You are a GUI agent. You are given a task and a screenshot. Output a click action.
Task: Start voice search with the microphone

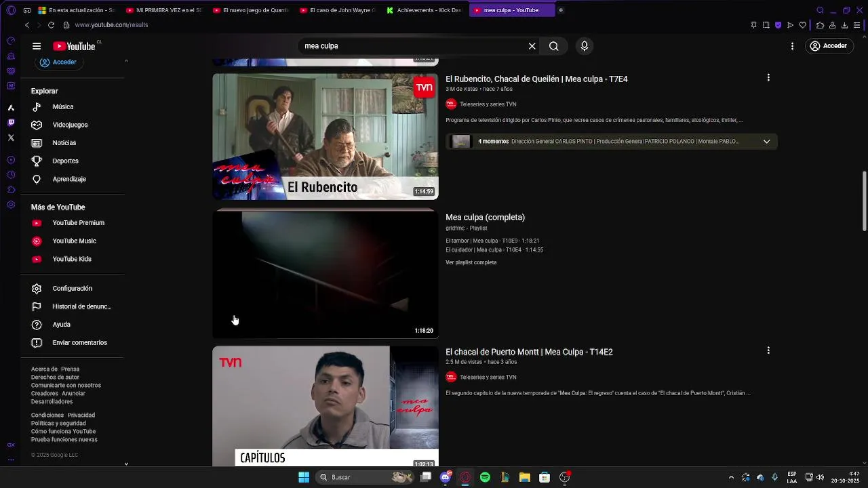click(585, 46)
